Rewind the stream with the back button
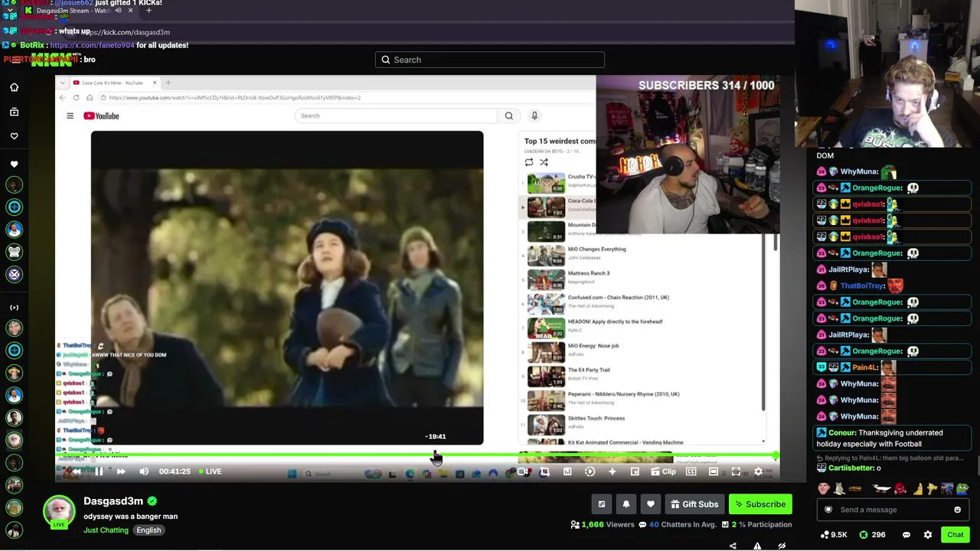 (77, 471)
